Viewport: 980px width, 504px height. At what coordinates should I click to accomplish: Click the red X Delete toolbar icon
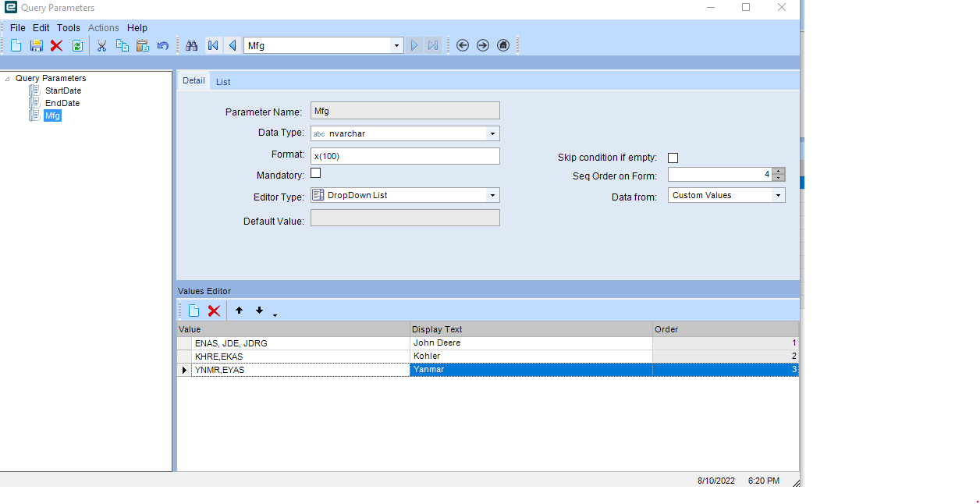56,46
